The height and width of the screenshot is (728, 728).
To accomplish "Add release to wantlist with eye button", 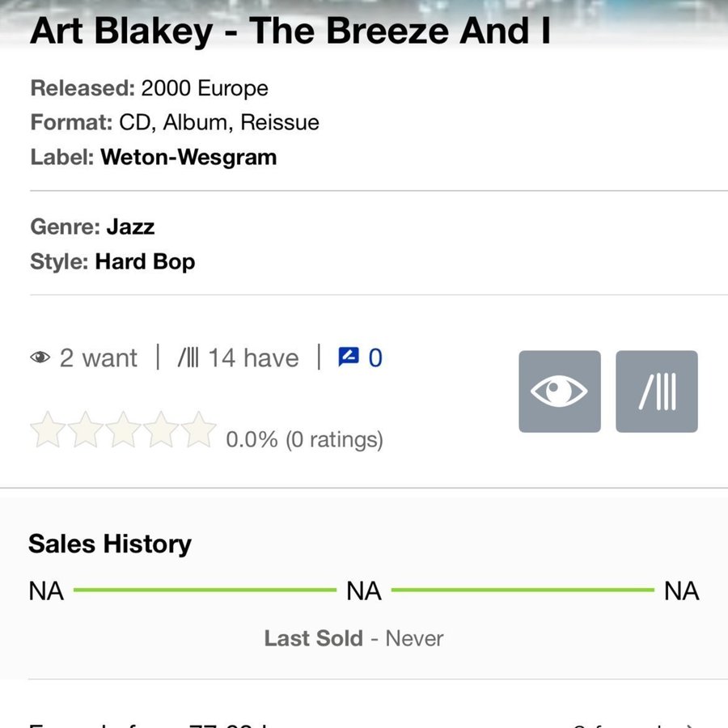I will tap(559, 392).
